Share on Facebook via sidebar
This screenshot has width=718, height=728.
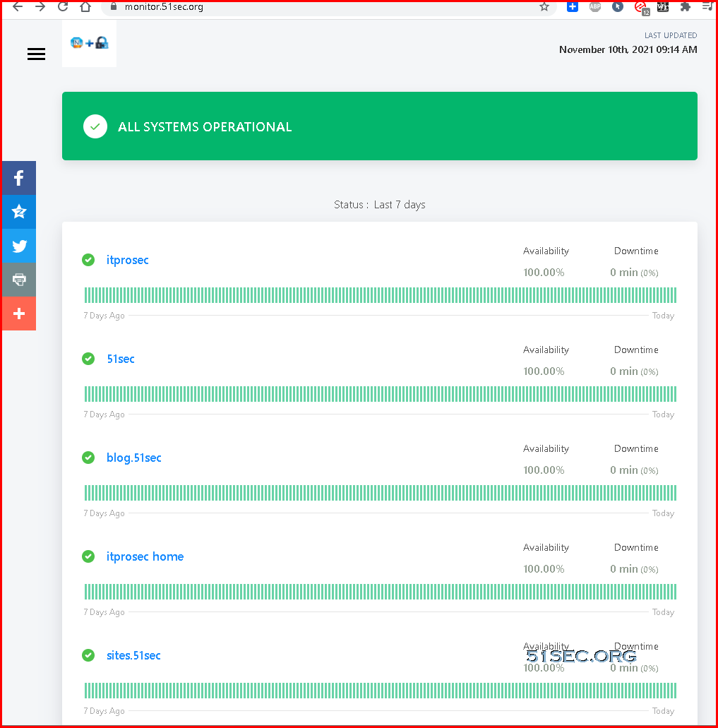tap(19, 178)
